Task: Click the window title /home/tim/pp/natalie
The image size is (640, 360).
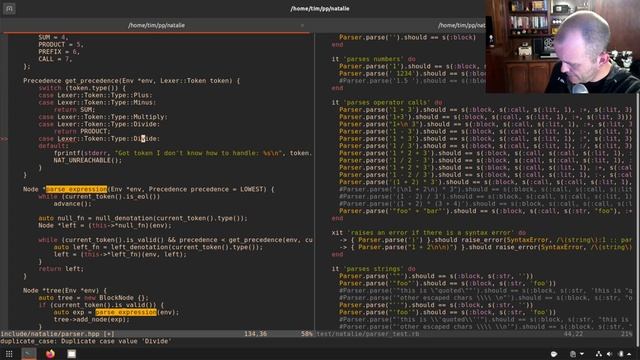Action: pos(320,9)
